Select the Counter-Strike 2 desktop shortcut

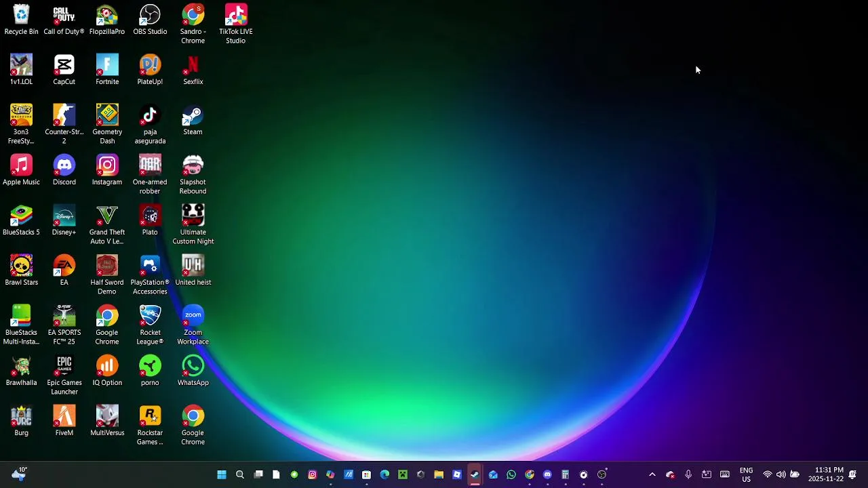click(x=64, y=125)
